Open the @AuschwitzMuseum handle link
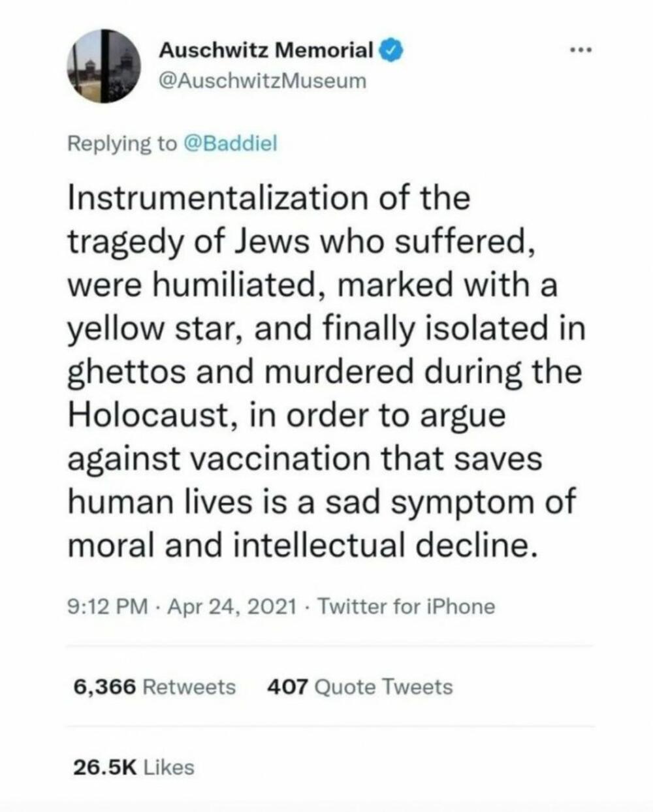This screenshot has height=812, width=653. 263,81
